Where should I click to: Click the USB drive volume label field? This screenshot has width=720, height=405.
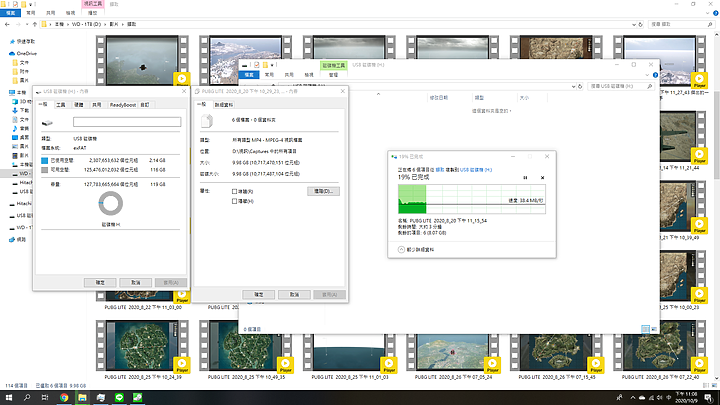pyautogui.click(x=127, y=122)
